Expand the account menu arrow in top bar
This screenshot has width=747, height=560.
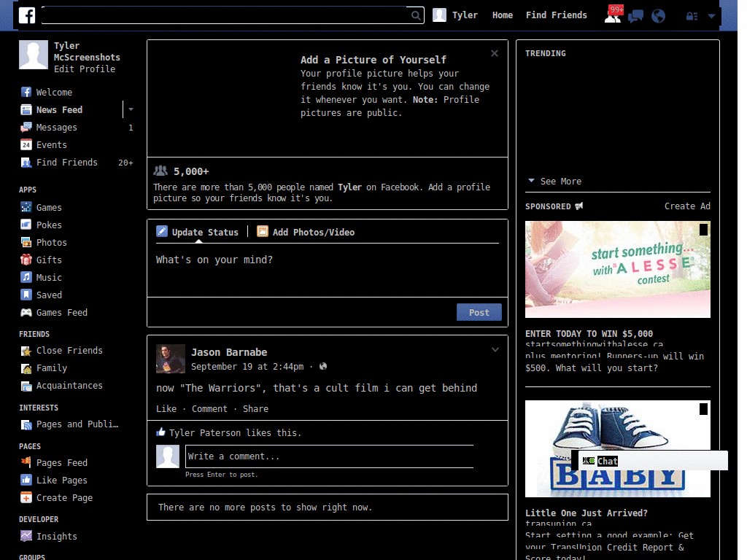click(711, 16)
